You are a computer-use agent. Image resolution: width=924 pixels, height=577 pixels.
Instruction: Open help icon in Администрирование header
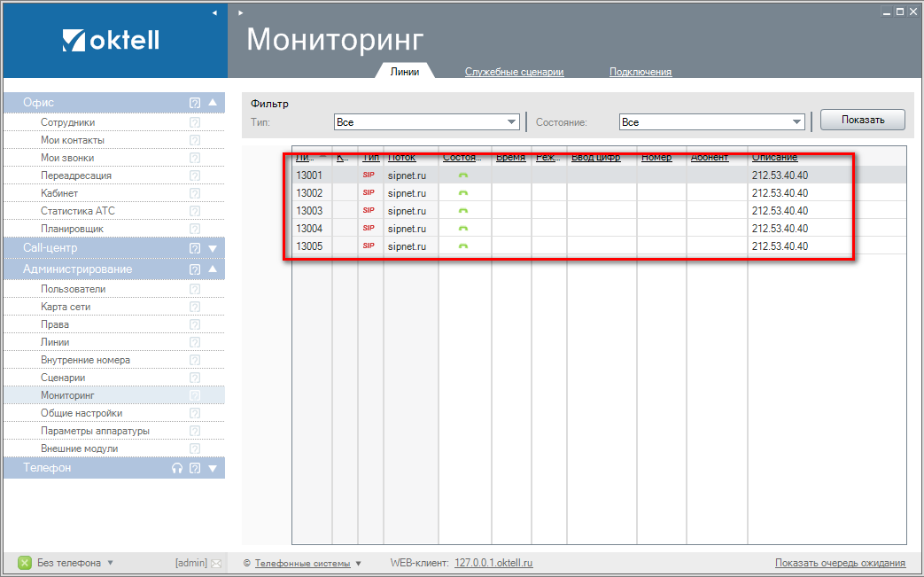pos(195,269)
